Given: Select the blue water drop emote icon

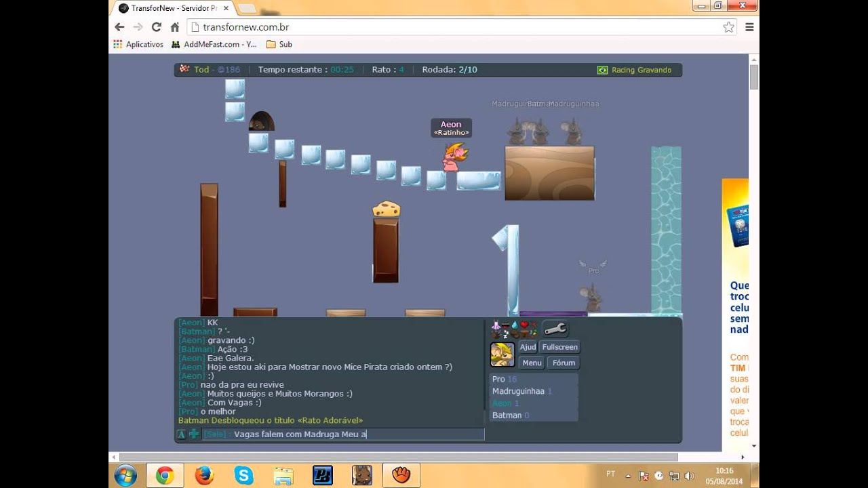Looking at the screenshot, I should pos(515,325).
